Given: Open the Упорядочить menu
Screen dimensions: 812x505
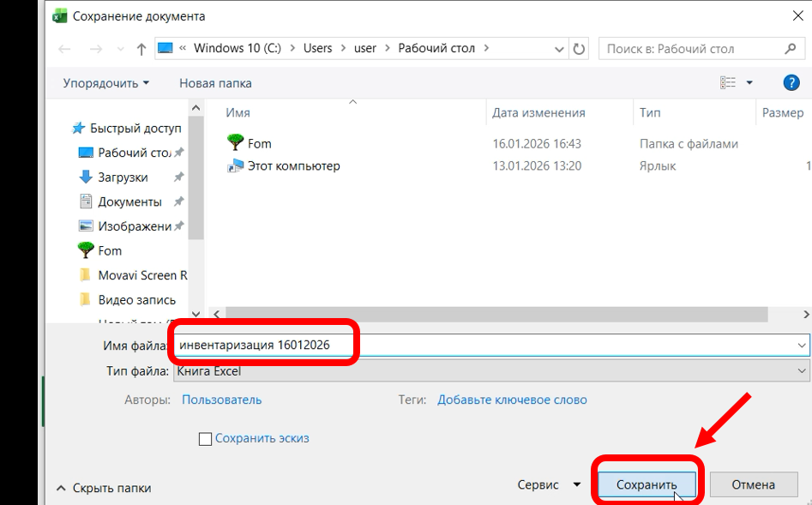Looking at the screenshot, I should [x=106, y=83].
